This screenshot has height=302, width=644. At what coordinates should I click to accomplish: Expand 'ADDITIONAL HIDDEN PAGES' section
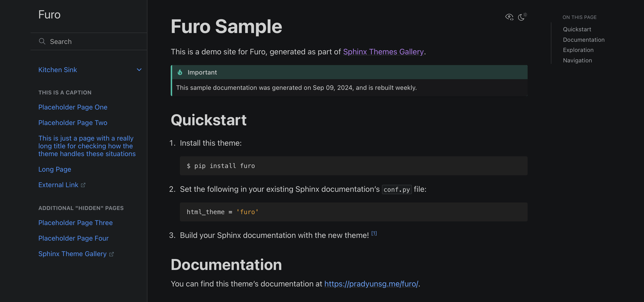tap(80, 208)
